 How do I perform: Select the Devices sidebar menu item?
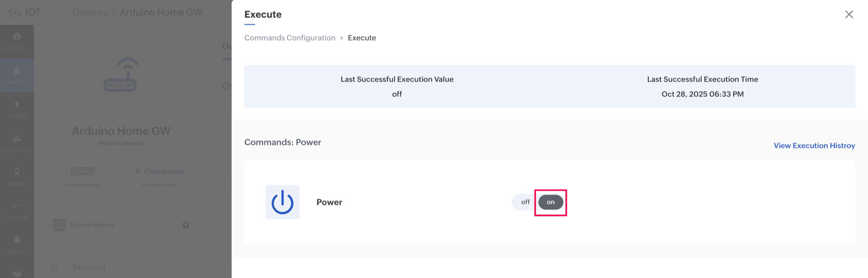(x=16, y=76)
